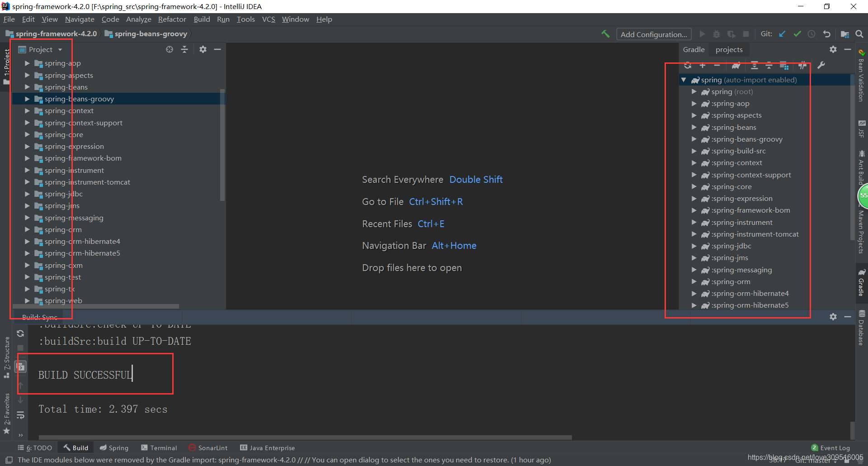Expand :spring-orm in Gradle tree
This screenshot has width=868, height=466.
tap(694, 281)
